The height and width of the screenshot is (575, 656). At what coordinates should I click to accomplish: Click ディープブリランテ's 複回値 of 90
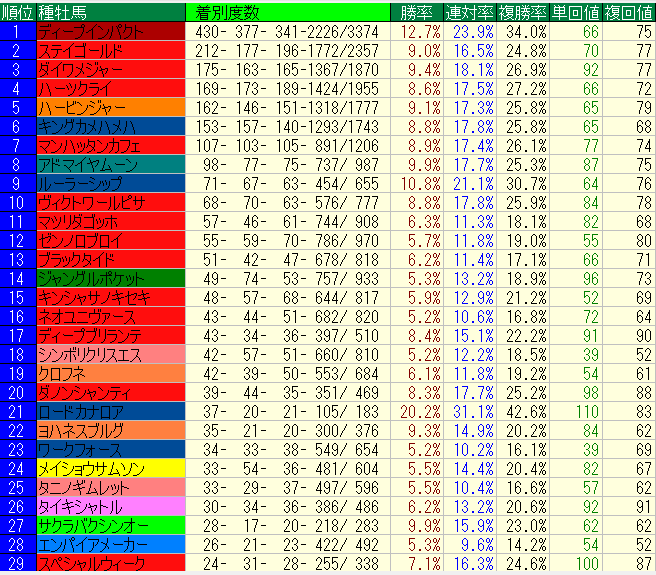644,336
